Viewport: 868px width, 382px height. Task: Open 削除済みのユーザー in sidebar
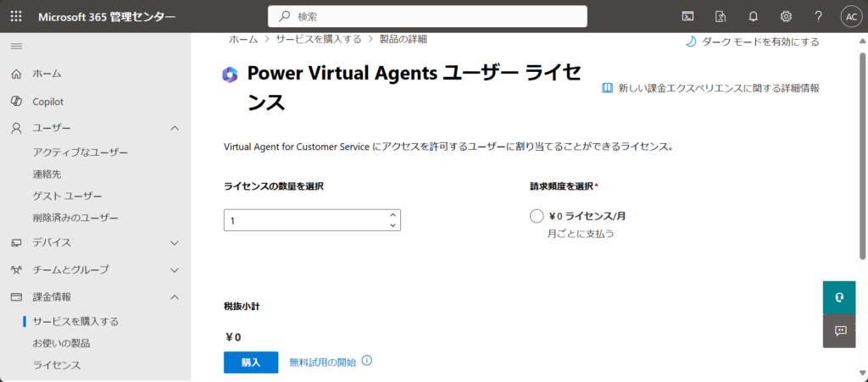tap(75, 218)
